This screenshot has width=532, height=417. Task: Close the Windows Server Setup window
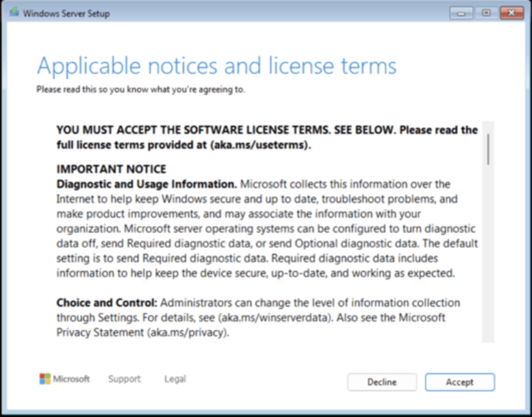tap(511, 13)
